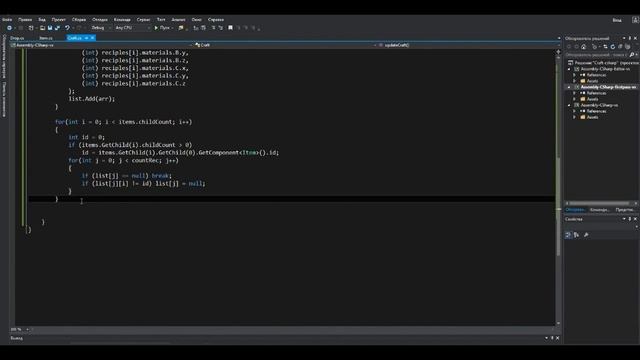Click the Categorized icon in Свойства panel

point(568,235)
